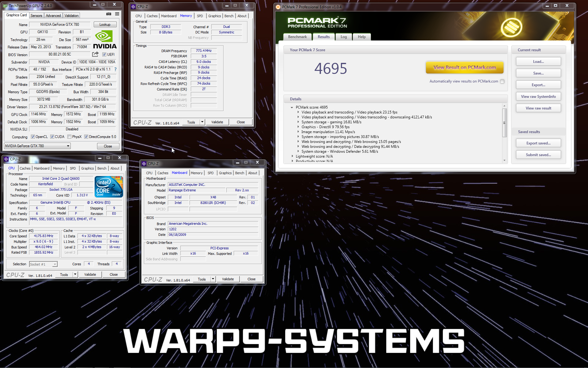Open Tools dropdown arrow in CPU-Z Mainboard window

coord(213,279)
